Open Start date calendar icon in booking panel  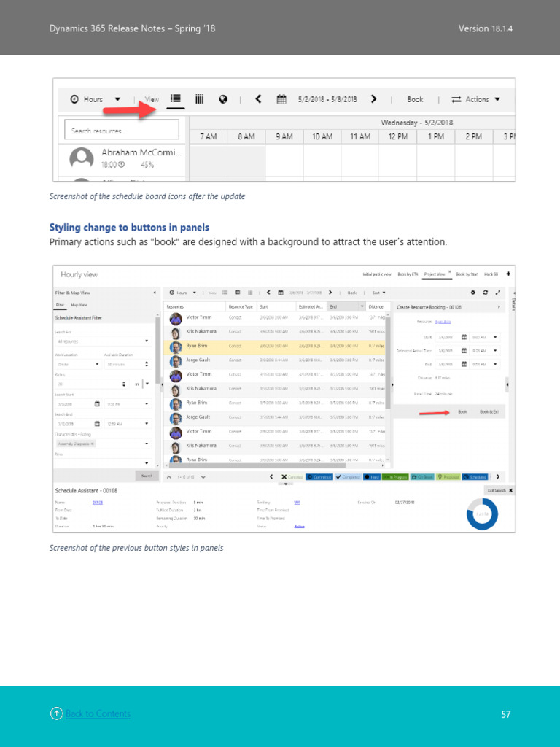464,337
